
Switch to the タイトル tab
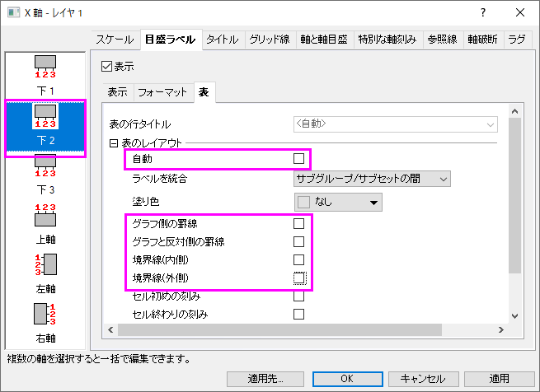(x=223, y=40)
